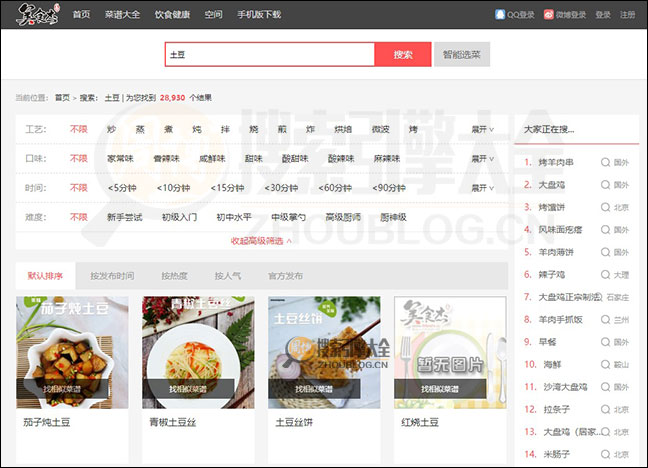Open the 菜谱大全 menu item
Viewport: 648px width, 468px height.
pos(124,15)
